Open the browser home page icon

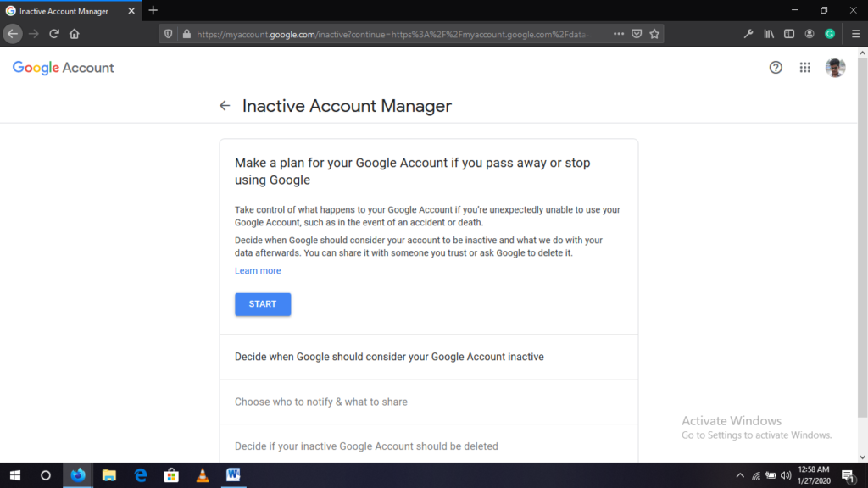coord(75,34)
